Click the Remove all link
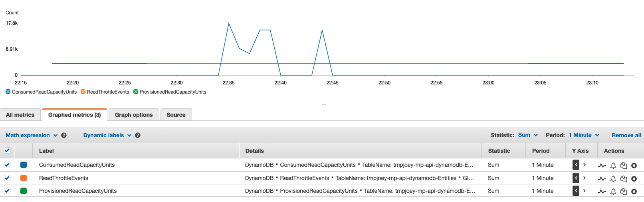 pyautogui.click(x=626, y=135)
